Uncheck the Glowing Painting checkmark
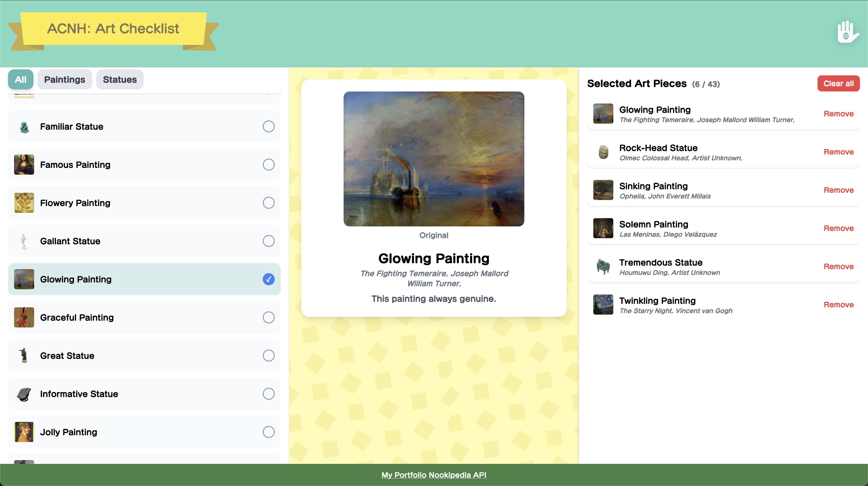 (268, 279)
